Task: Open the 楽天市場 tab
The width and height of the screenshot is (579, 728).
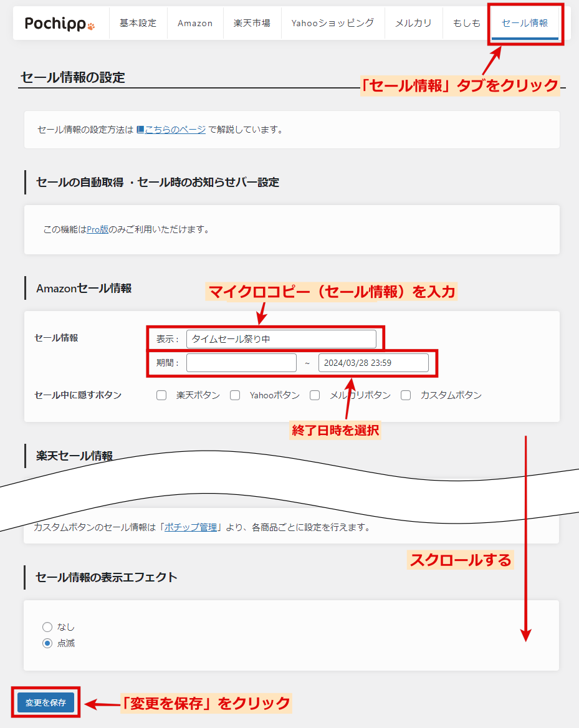Action: coord(252,23)
